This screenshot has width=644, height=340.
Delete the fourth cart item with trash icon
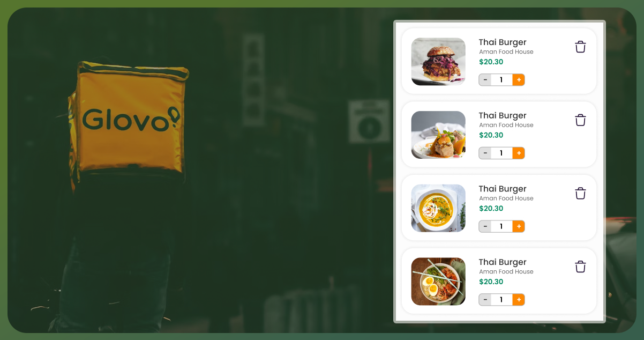click(x=580, y=267)
